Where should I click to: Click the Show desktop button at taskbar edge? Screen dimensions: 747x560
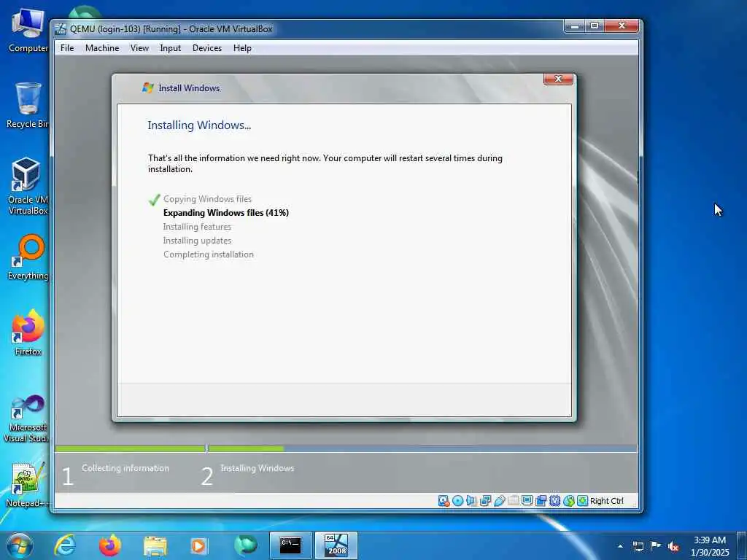(742, 545)
